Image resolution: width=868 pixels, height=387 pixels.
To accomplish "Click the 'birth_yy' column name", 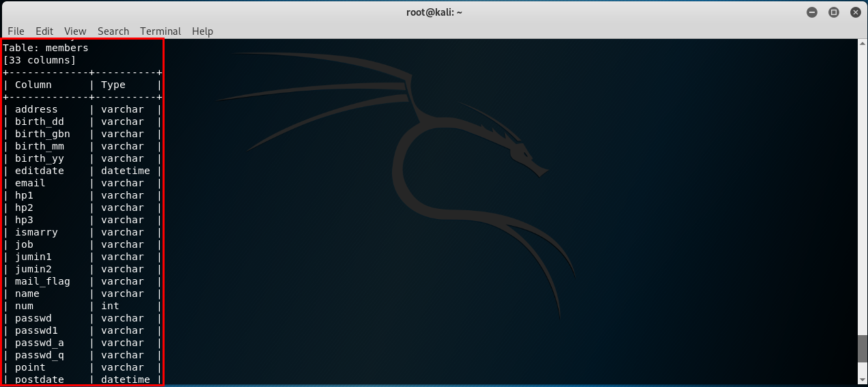I will [x=40, y=158].
